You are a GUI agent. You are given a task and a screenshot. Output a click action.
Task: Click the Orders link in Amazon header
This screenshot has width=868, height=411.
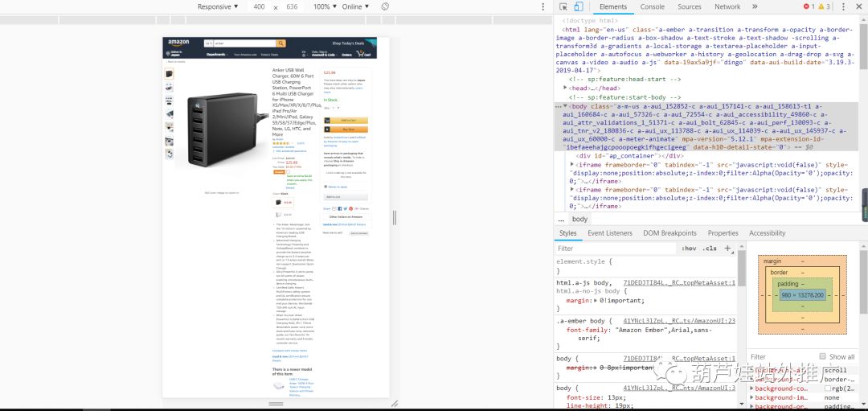[x=346, y=55]
